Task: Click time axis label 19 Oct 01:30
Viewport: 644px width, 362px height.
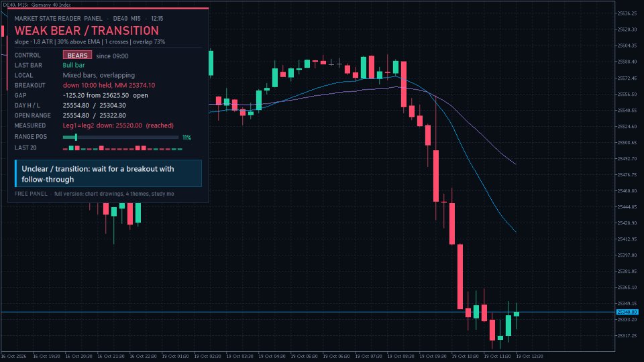Action: coord(175,356)
